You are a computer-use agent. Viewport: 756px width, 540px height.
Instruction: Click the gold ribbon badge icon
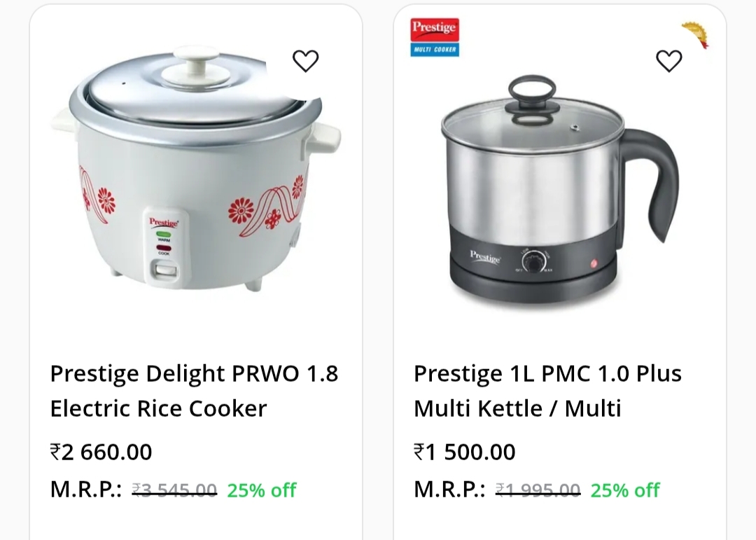(696, 34)
